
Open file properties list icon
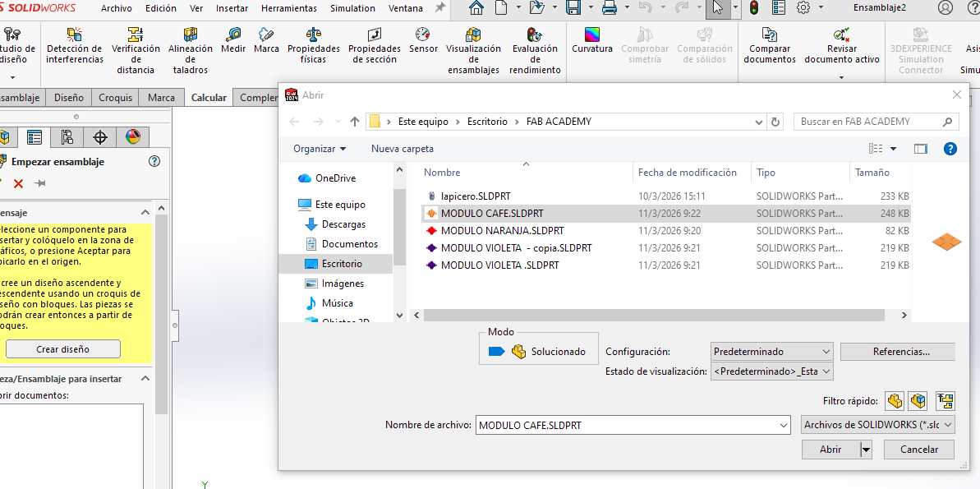pos(778,8)
